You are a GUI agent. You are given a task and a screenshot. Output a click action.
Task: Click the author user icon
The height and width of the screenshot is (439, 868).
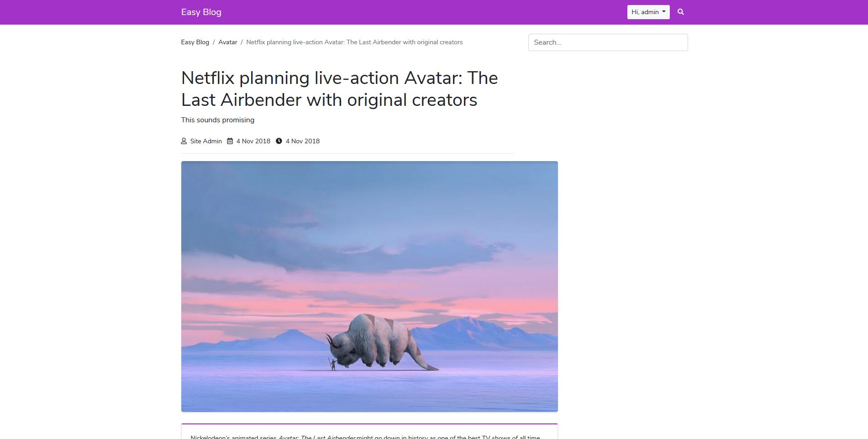click(x=184, y=141)
